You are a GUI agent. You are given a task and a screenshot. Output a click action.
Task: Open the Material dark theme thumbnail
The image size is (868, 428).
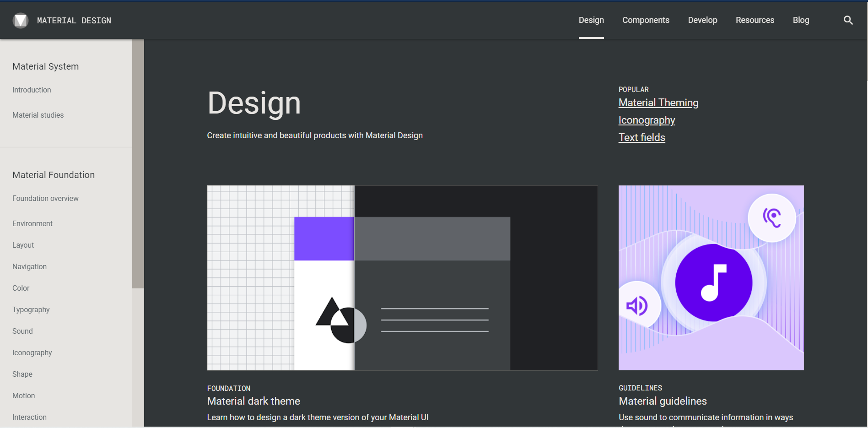(x=402, y=278)
